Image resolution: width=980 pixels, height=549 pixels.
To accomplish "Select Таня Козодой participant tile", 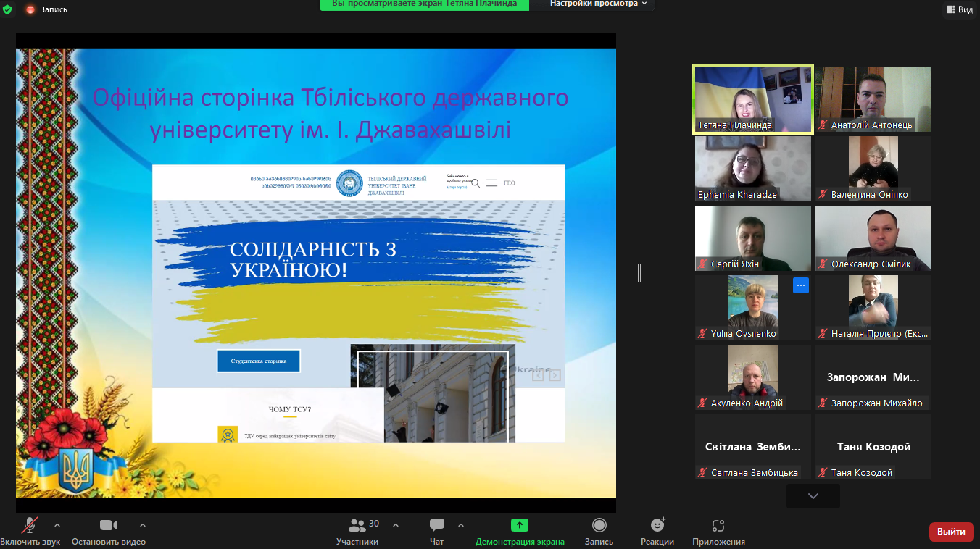I will [873, 447].
